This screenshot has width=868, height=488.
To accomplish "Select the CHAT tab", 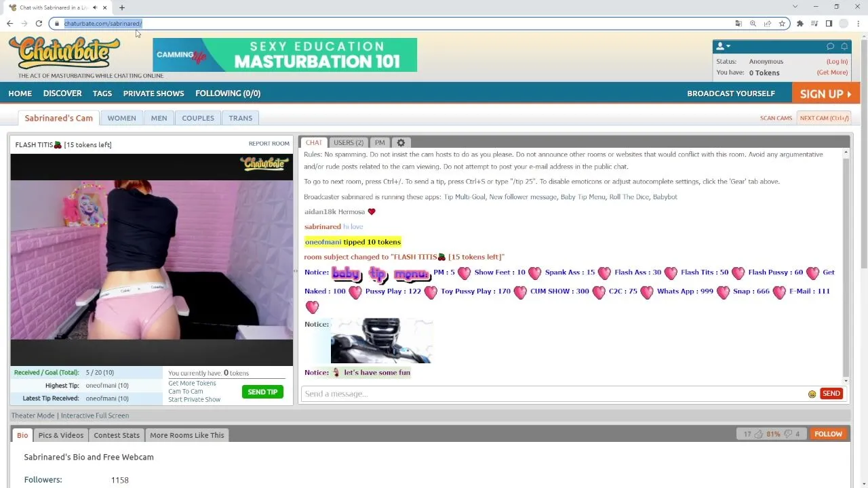I will (314, 142).
